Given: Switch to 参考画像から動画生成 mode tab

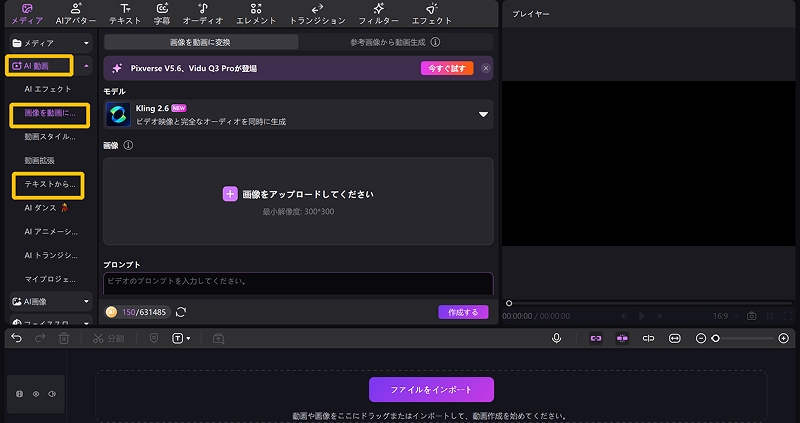Looking at the screenshot, I should [x=388, y=42].
